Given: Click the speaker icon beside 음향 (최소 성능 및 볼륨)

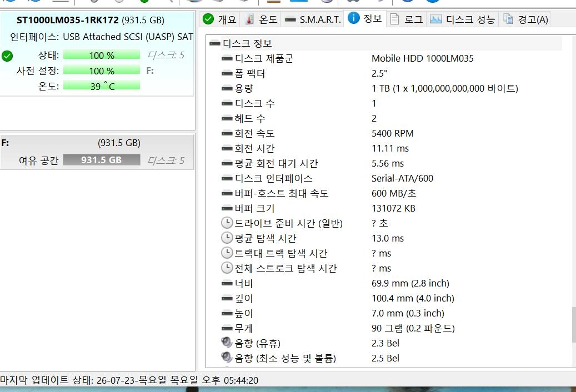Looking at the screenshot, I should [x=227, y=357].
